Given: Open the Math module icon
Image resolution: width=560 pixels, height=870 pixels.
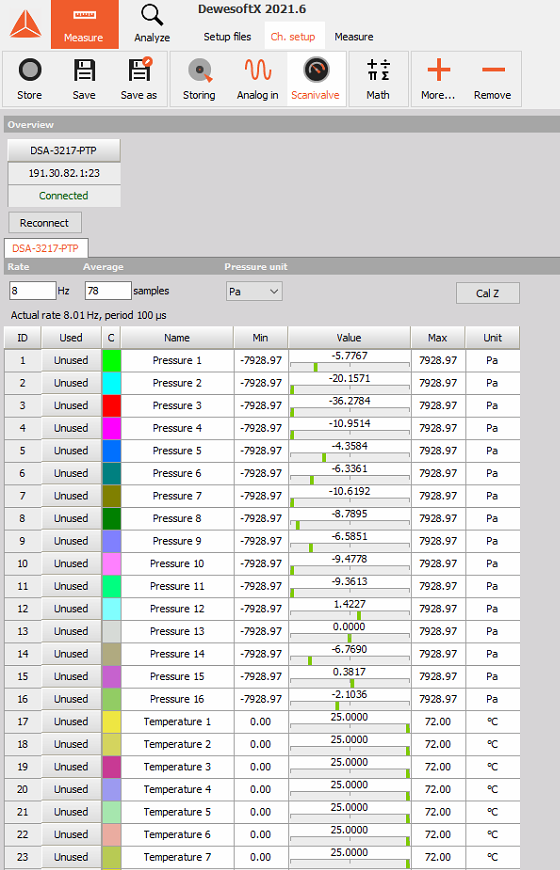Looking at the screenshot, I should tap(378, 79).
